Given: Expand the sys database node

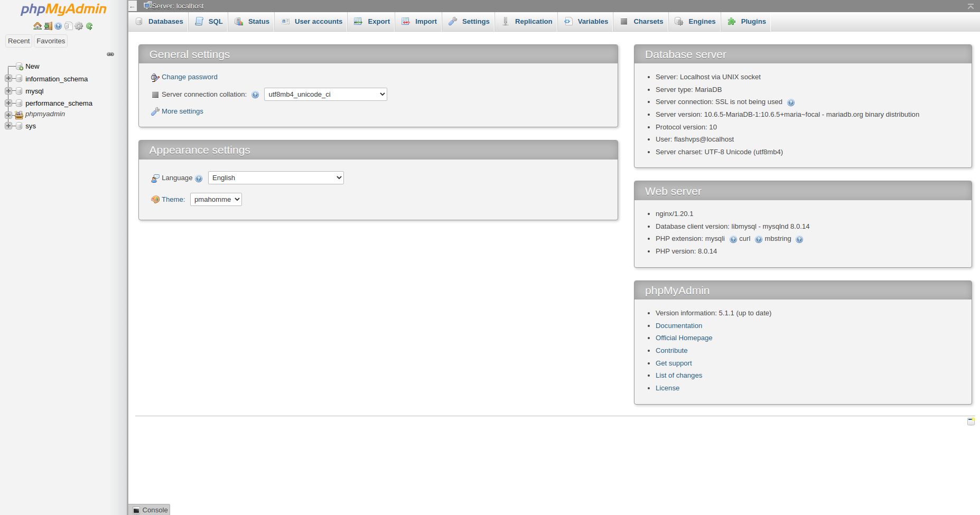Looking at the screenshot, I should (x=8, y=126).
